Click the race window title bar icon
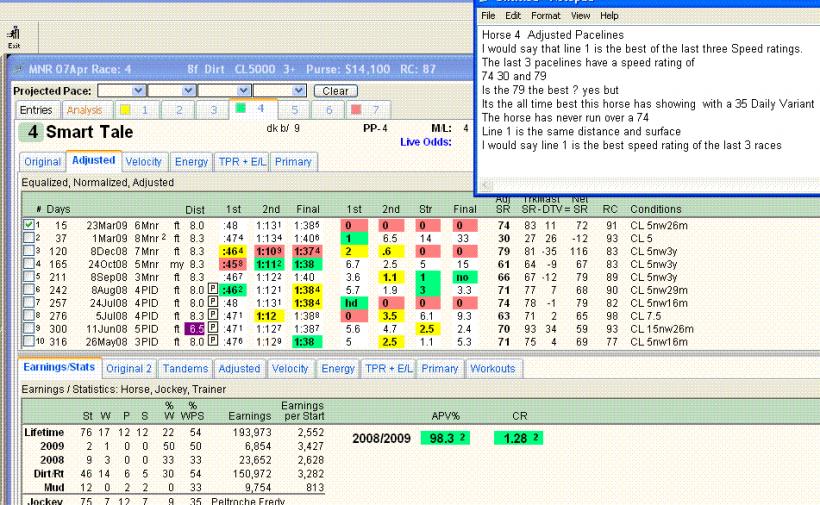820x505 pixels. (x=18, y=69)
